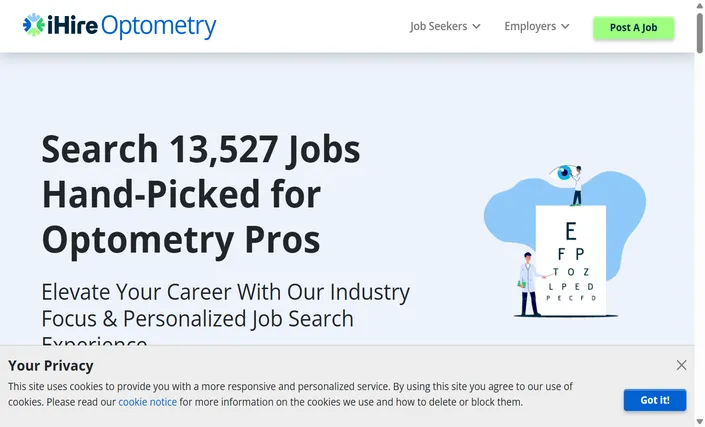Screen dimensions: 705x427
Task: Expand the chevron beside Employers
Action: [x=566, y=27]
